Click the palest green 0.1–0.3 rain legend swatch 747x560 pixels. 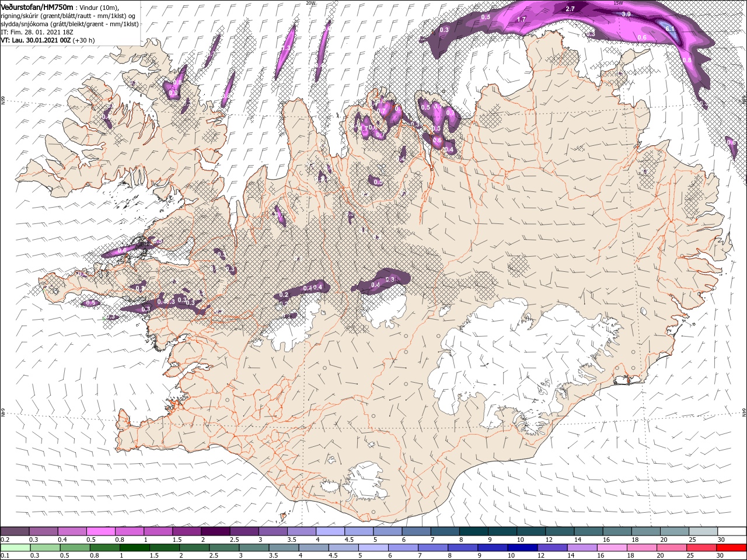pos(15,547)
